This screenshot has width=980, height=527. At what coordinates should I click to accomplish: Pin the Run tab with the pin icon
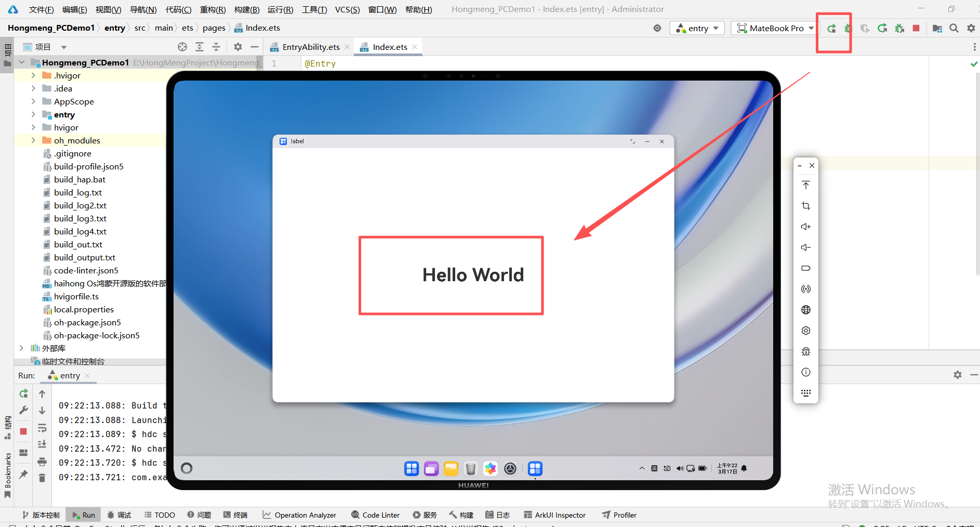pyautogui.click(x=23, y=474)
